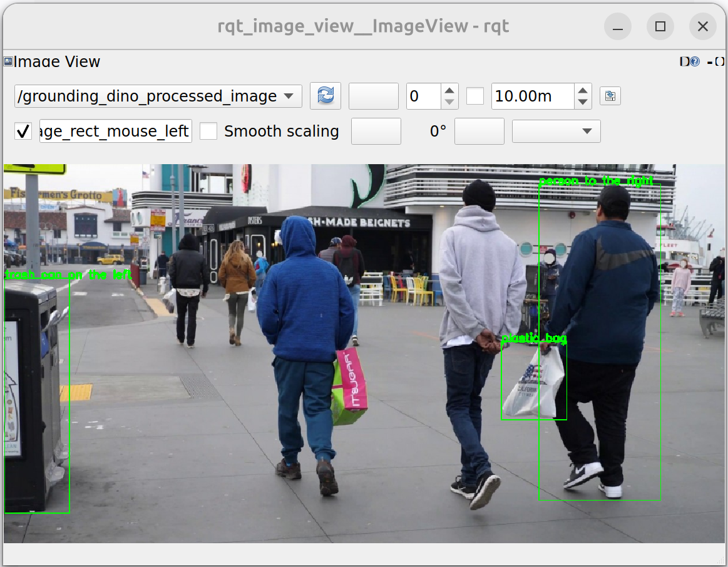Viewport: 728px width, 567px height.
Task: Check the box beside the 10.00m field
Action: [x=474, y=96]
